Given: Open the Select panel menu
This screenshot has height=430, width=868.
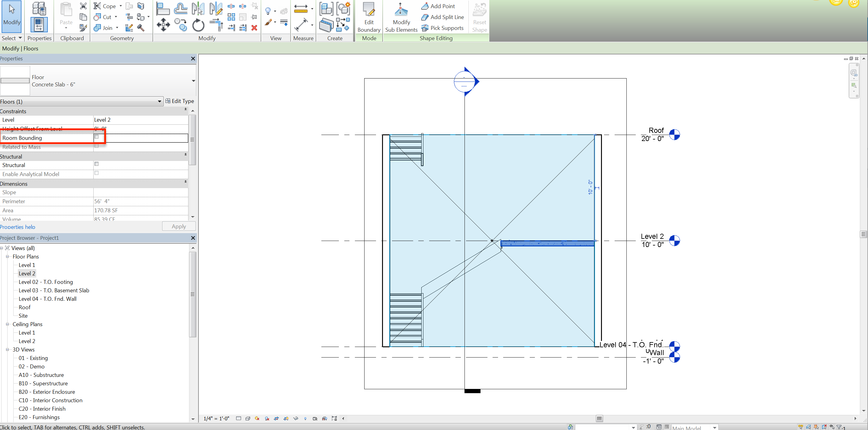Looking at the screenshot, I should coord(11,38).
